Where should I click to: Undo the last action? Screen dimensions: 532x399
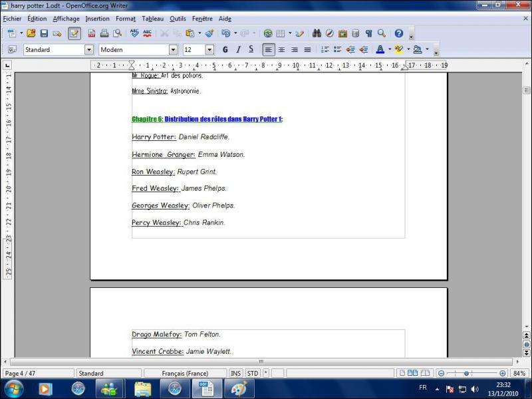(225, 33)
